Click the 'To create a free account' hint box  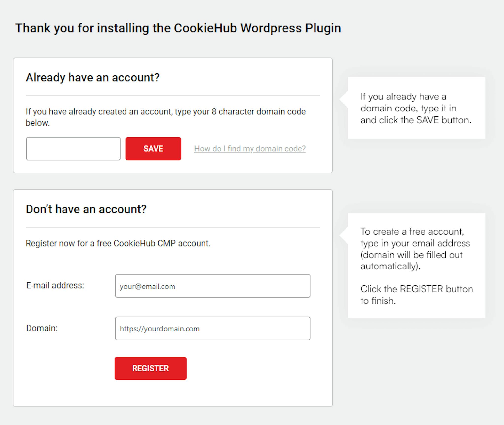click(x=417, y=266)
